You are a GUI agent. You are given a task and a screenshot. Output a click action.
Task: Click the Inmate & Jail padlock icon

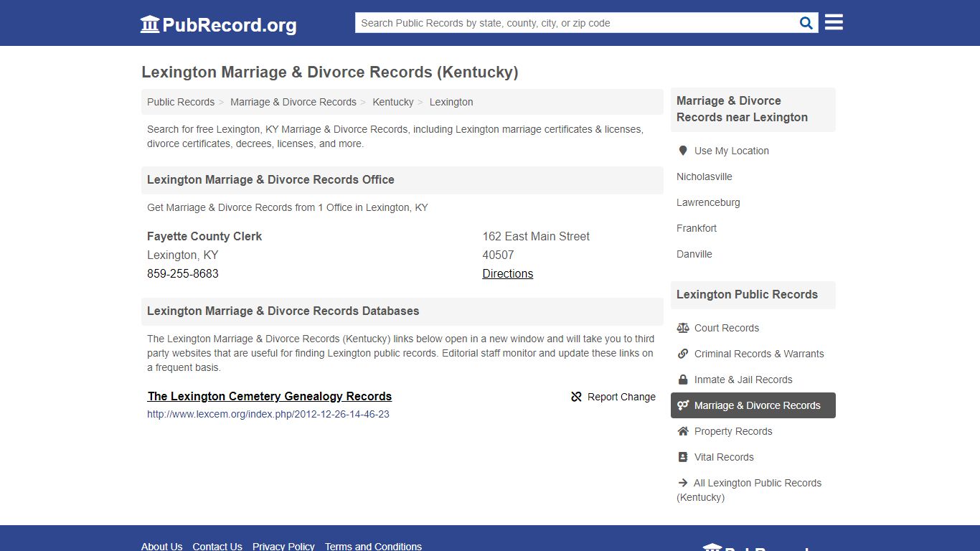[682, 380]
